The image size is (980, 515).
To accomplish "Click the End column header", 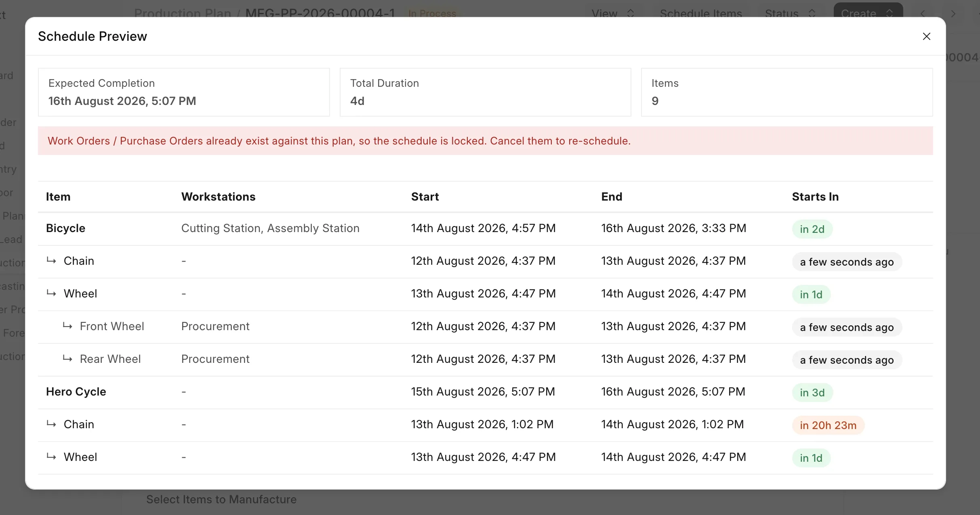I will pyautogui.click(x=612, y=197).
